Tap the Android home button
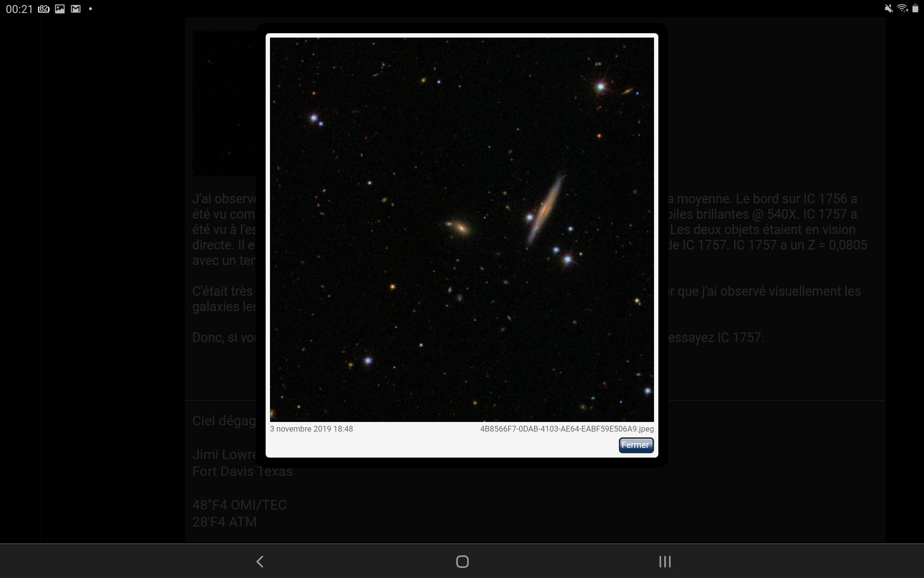924x578 pixels. 462,561
